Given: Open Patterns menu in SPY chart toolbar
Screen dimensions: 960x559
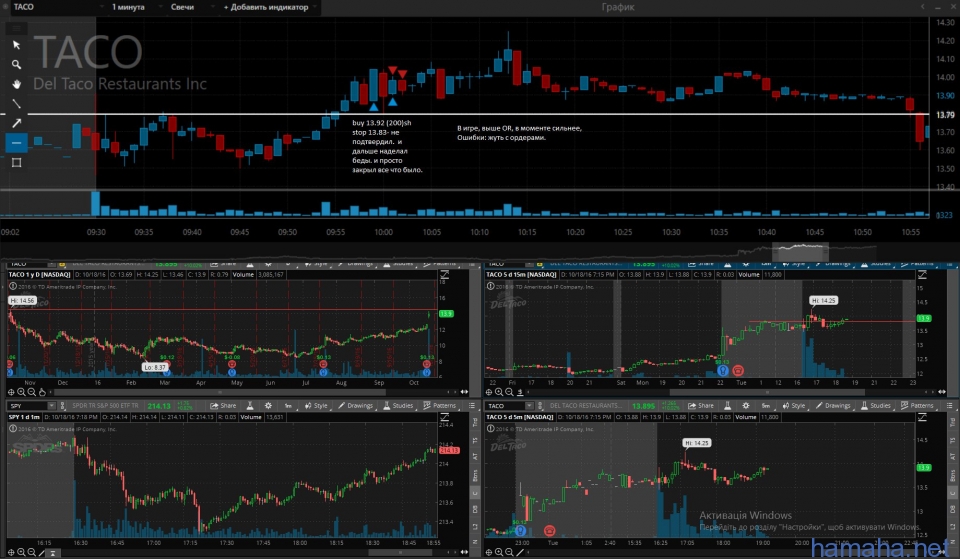Looking at the screenshot, I should pos(440,405).
